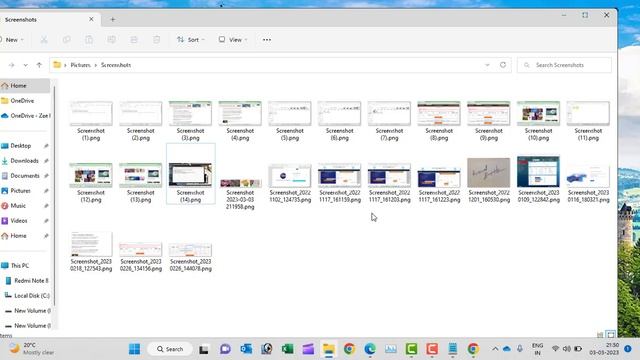Close the Screenshots tab
The height and width of the screenshot is (360, 640).
(x=91, y=19)
